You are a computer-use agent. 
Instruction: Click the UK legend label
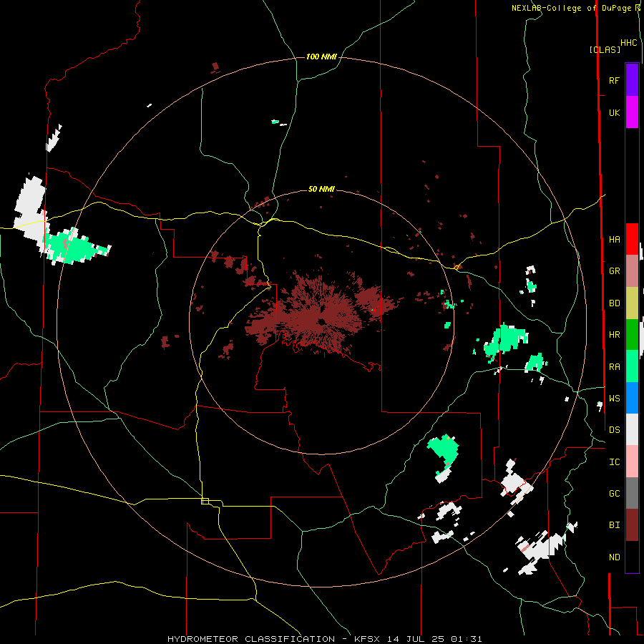pyautogui.click(x=614, y=112)
